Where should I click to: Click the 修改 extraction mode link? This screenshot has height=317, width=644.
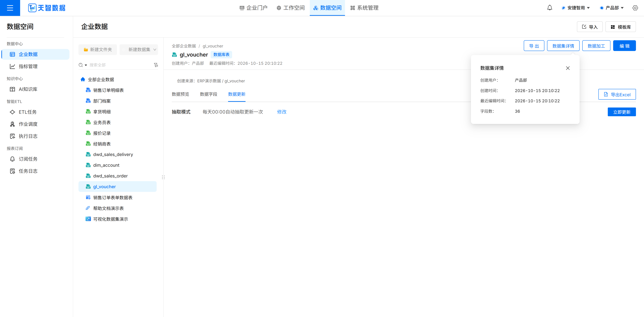(x=282, y=112)
